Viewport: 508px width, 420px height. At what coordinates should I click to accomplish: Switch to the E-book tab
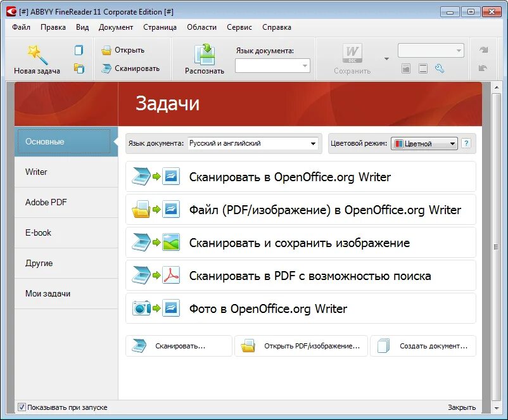coord(66,232)
